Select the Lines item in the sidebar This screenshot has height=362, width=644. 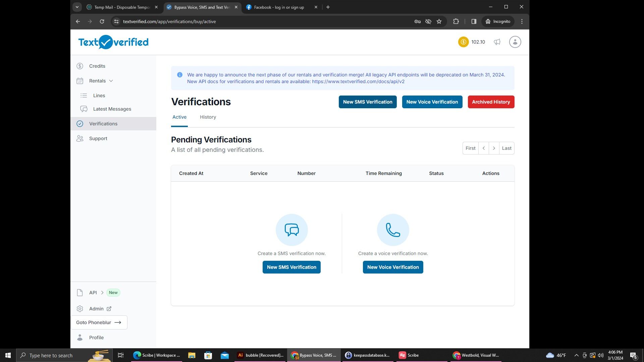pyautogui.click(x=99, y=96)
